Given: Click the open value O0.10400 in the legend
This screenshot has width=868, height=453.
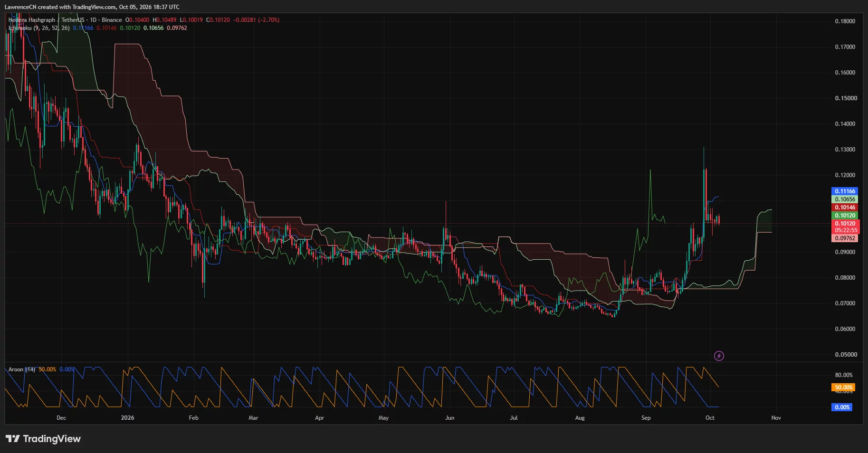Looking at the screenshot, I should click(137, 20).
